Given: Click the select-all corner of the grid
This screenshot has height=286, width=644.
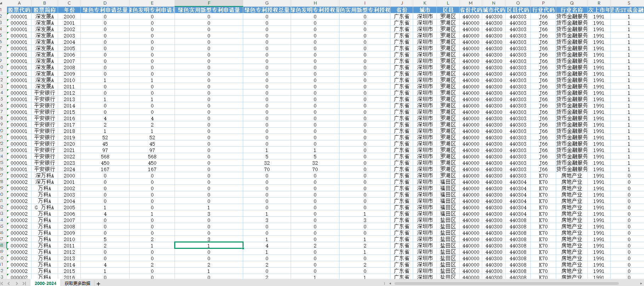Looking at the screenshot, I should click(3, 3).
